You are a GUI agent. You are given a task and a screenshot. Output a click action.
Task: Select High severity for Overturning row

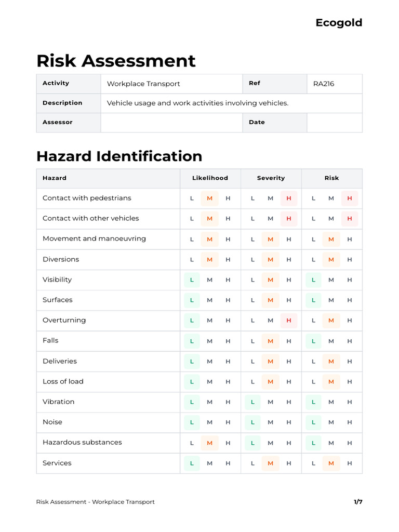(289, 321)
